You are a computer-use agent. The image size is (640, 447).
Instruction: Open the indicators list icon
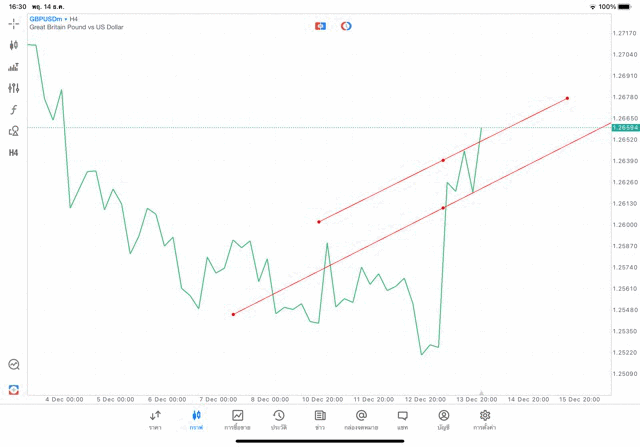[14, 67]
